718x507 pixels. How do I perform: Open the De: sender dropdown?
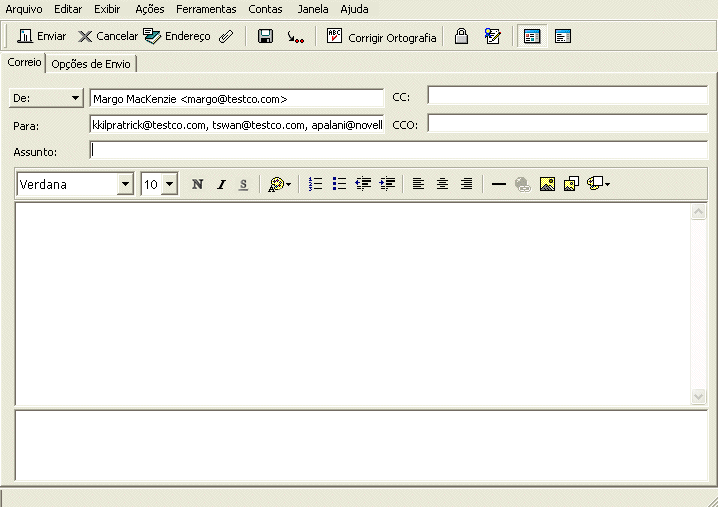46,98
